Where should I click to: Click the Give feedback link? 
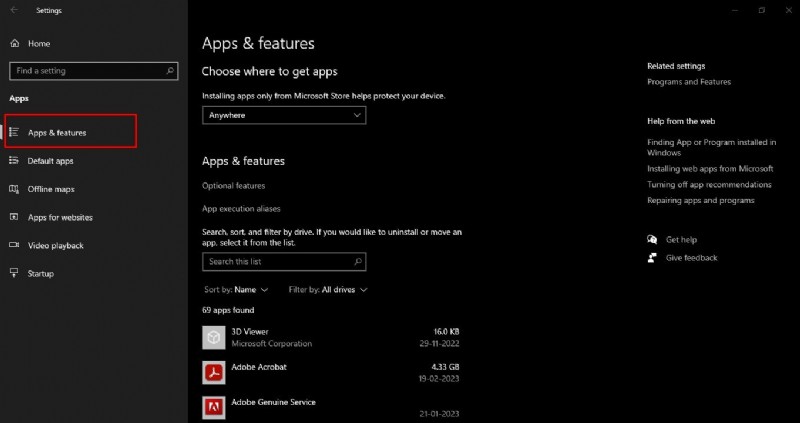(691, 258)
